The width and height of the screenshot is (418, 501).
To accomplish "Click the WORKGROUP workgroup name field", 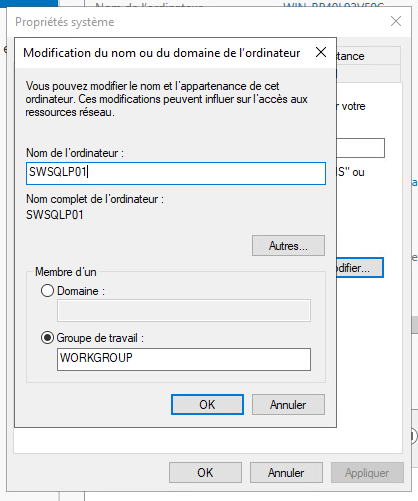I will (x=184, y=359).
